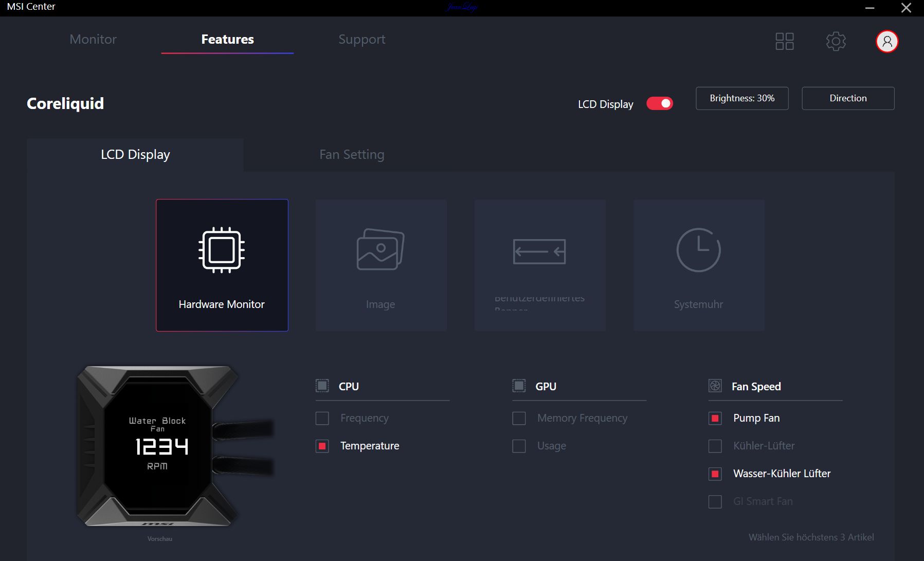Check the GI Smart Fan checkbox
This screenshot has height=561, width=924.
[715, 501]
